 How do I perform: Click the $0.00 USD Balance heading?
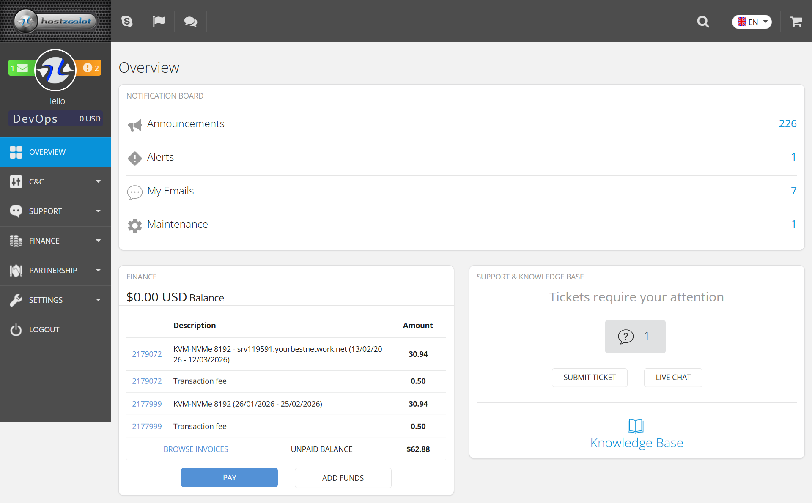click(x=175, y=297)
